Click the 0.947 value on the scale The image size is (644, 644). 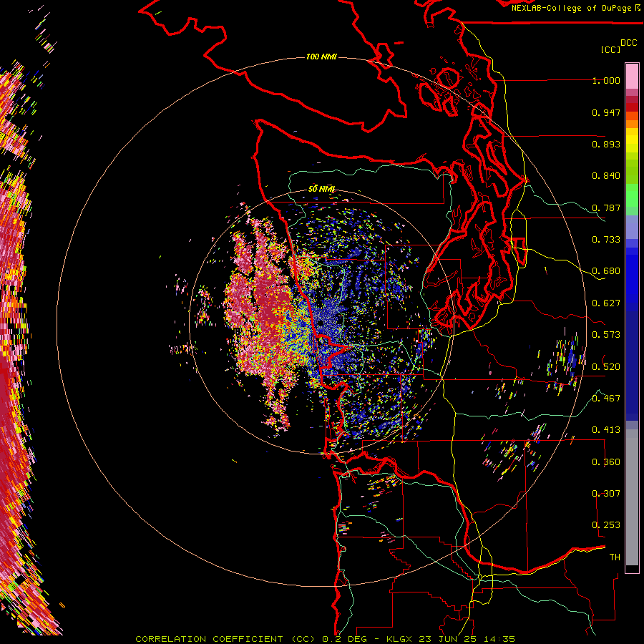[x=606, y=112]
